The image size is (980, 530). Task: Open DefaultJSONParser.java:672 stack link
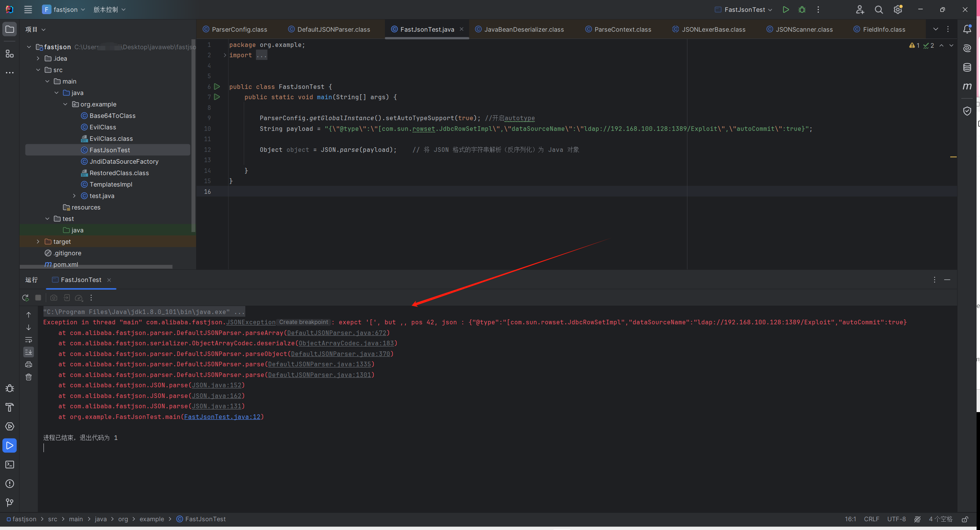point(336,333)
